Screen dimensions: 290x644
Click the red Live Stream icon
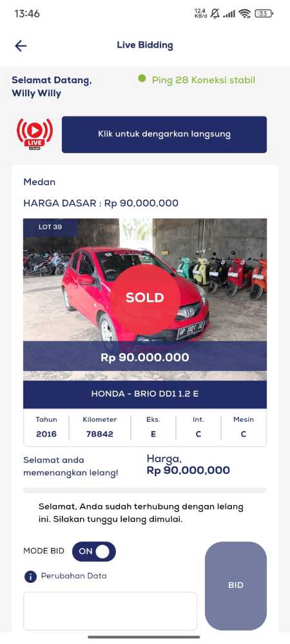tap(35, 135)
